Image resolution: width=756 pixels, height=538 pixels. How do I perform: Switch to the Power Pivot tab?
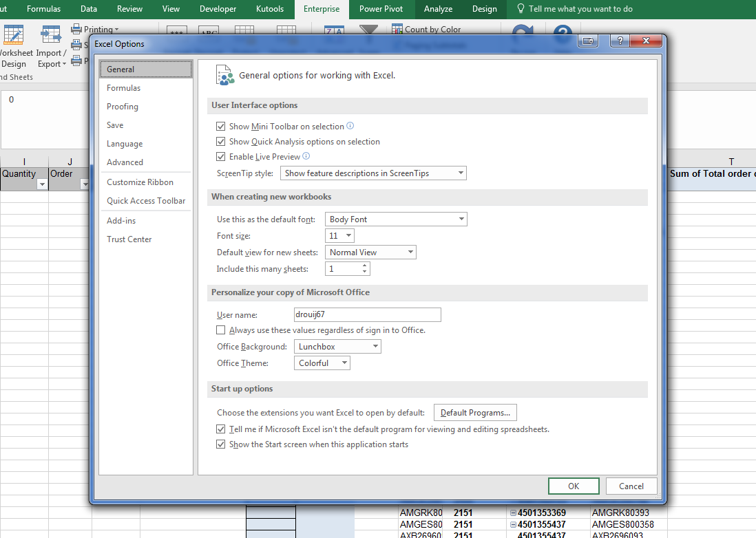[x=381, y=9]
